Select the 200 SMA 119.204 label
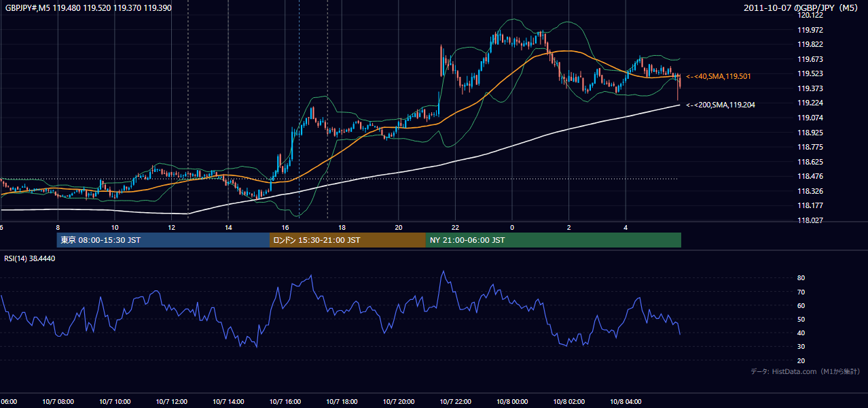The image size is (868, 408). click(720, 105)
